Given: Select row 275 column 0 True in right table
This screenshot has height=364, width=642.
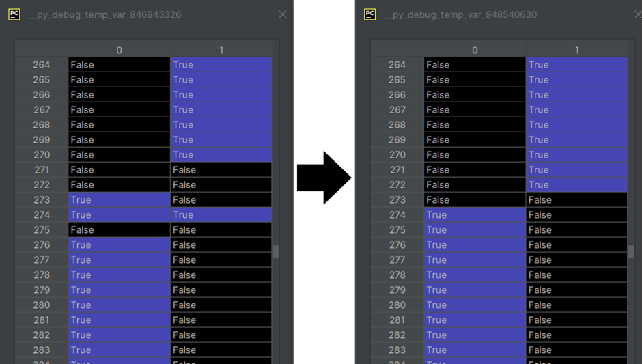Looking at the screenshot, I should tap(475, 230).
